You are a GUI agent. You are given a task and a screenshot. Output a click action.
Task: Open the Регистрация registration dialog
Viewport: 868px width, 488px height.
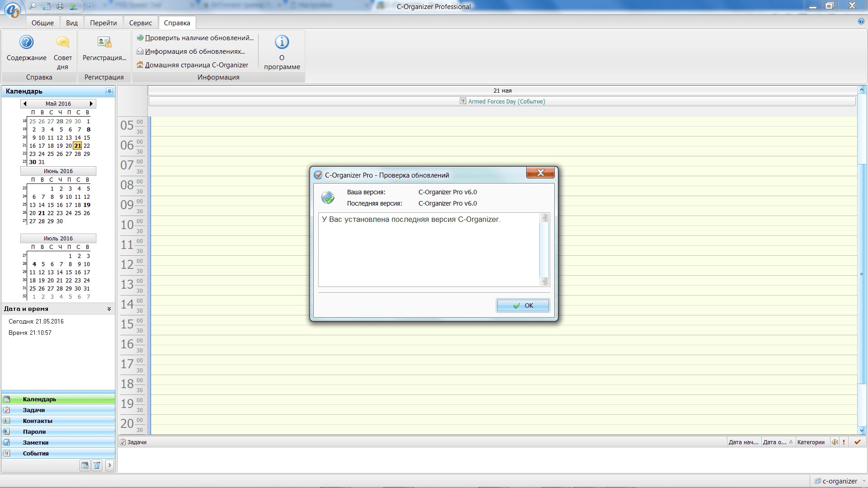[x=104, y=49]
